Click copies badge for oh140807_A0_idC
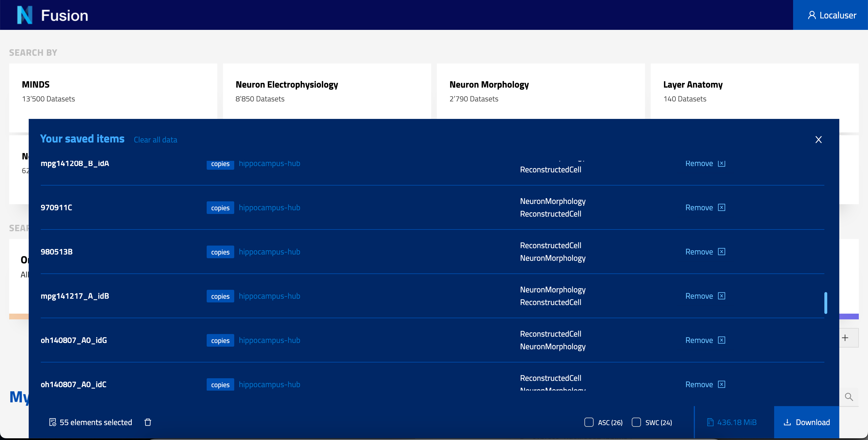This screenshot has width=868, height=440. [x=220, y=384]
